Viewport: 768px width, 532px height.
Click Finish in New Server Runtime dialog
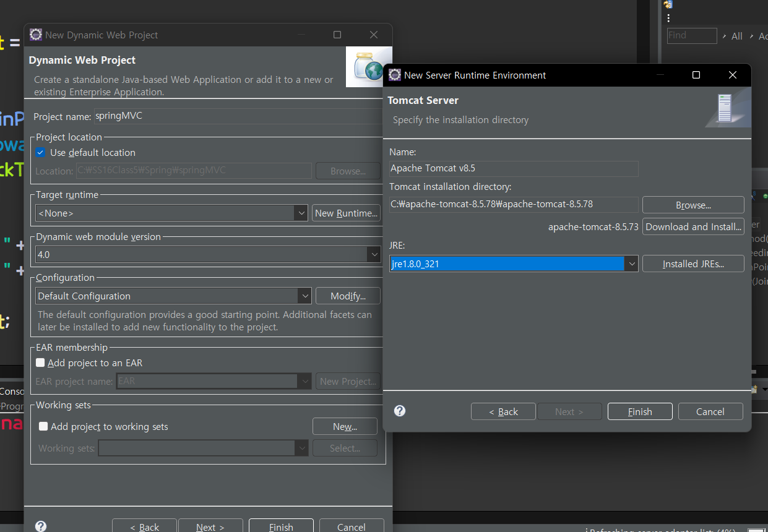[x=640, y=411]
